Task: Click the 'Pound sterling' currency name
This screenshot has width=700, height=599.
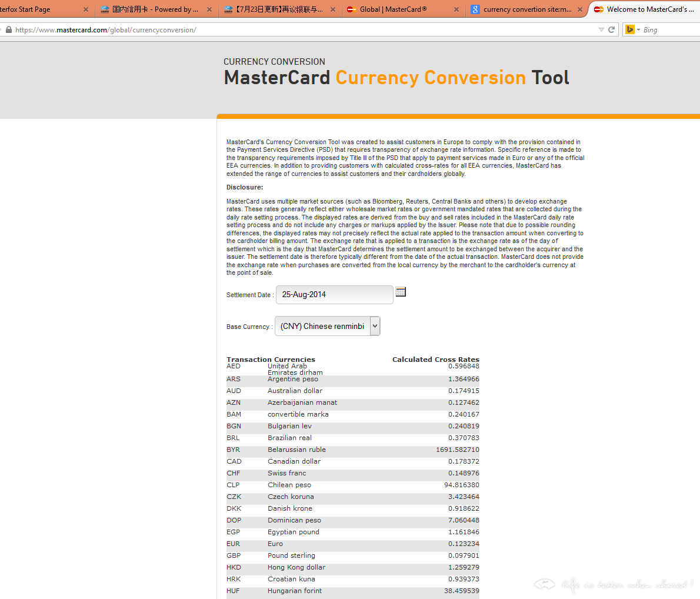Action: point(292,555)
